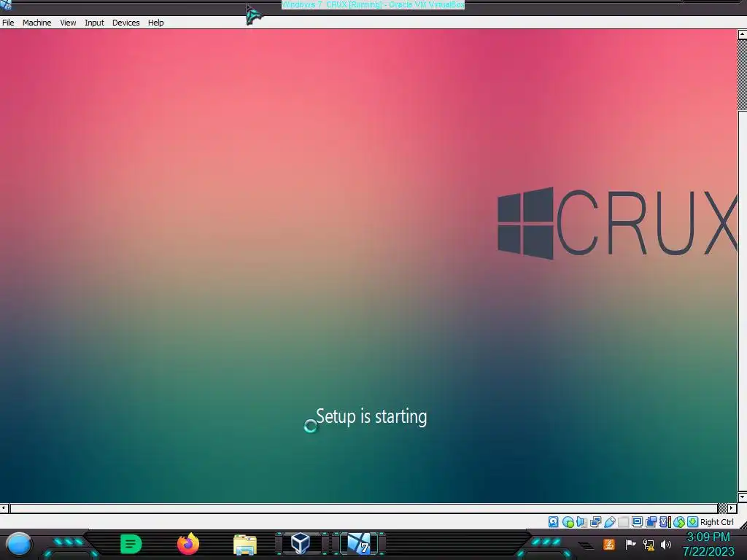
Task: Click the USB devices status icon
Action: pyautogui.click(x=609, y=522)
